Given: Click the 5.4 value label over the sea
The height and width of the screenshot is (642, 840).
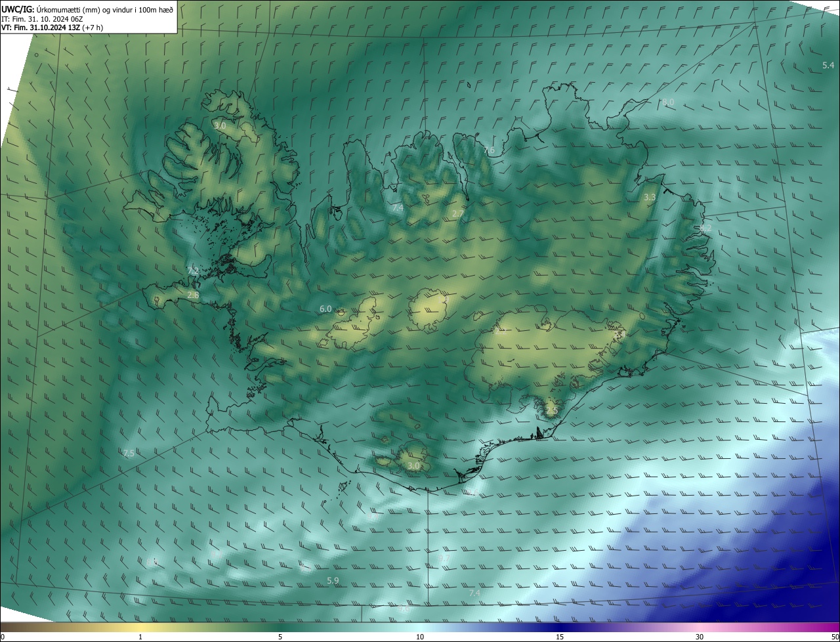Looking at the screenshot, I should pyautogui.click(x=828, y=65).
